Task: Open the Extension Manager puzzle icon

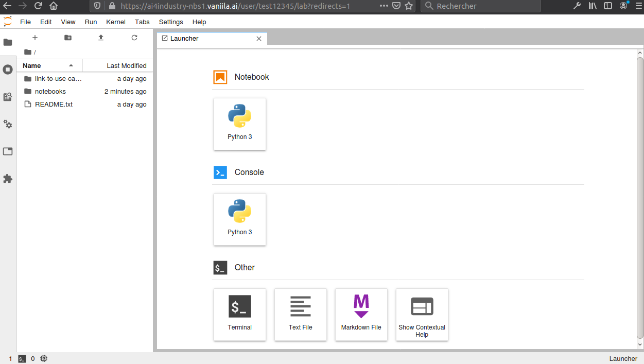Action: tap(8, 179)
